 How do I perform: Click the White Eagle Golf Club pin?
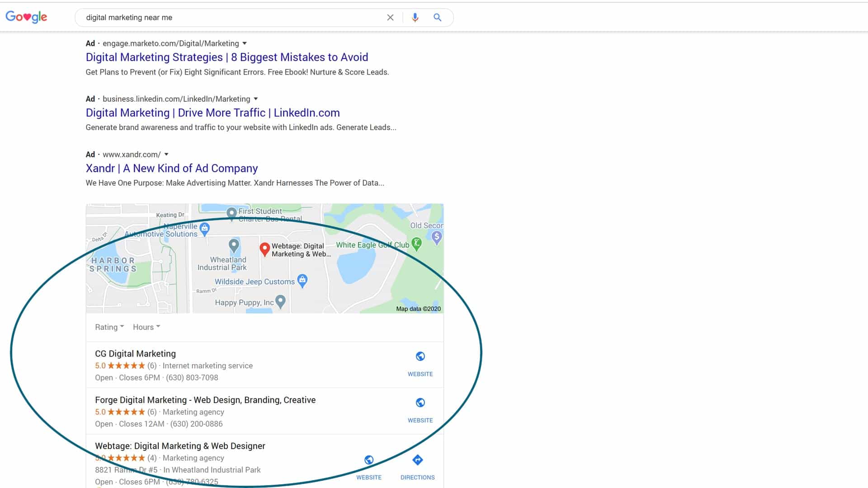(x=417, y=244)
